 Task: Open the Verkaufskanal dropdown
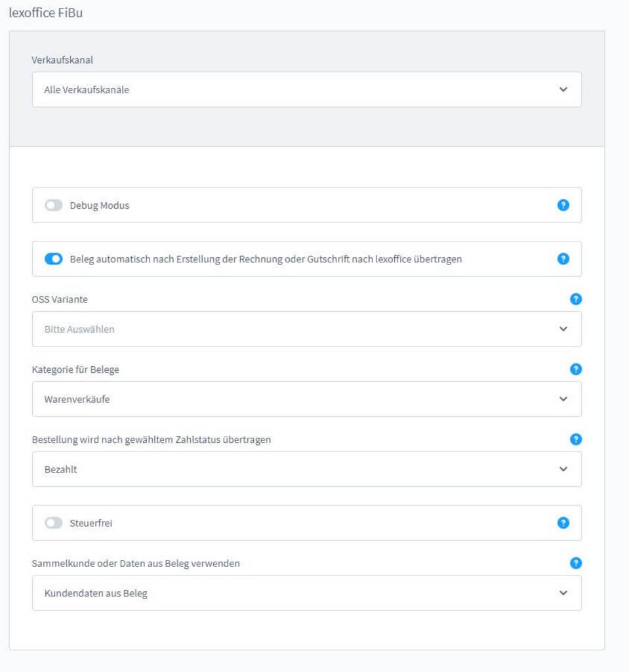[x=306, y=90]
